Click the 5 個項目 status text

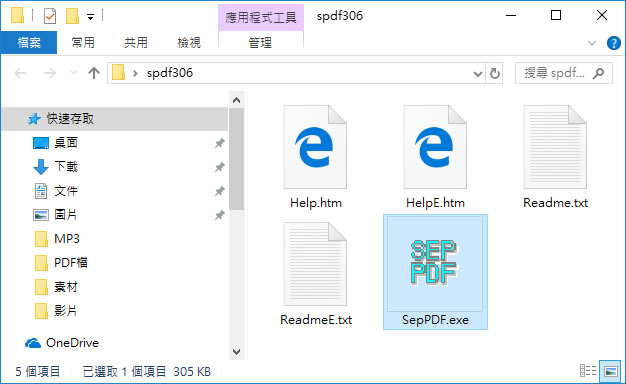38,372
